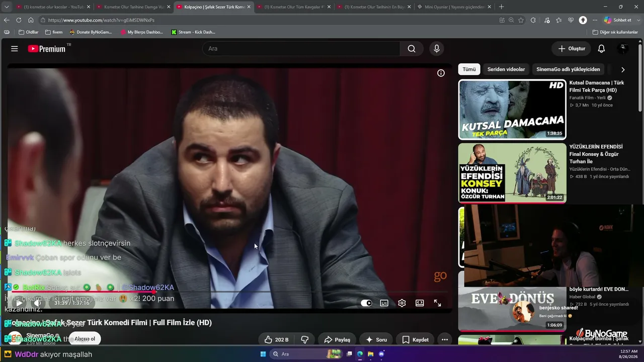Go to YouTube Premium home logo
The image size is (644, 362).
point(47,49)
